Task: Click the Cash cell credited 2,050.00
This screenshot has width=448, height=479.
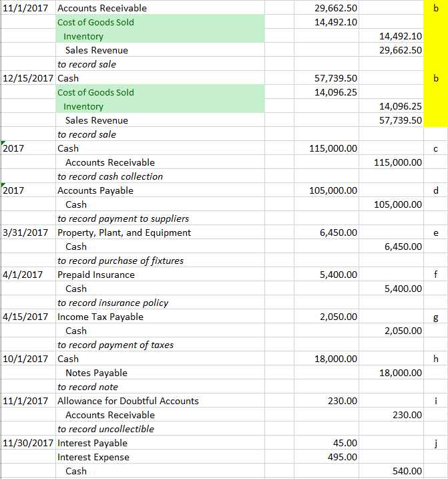Action: coord(160,331)
